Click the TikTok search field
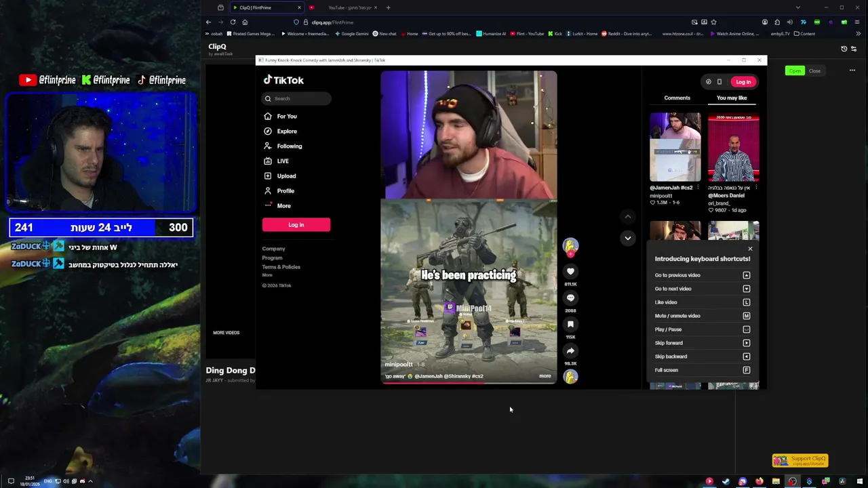This screenshot has width=868, height=488. (x=296, y=98)
